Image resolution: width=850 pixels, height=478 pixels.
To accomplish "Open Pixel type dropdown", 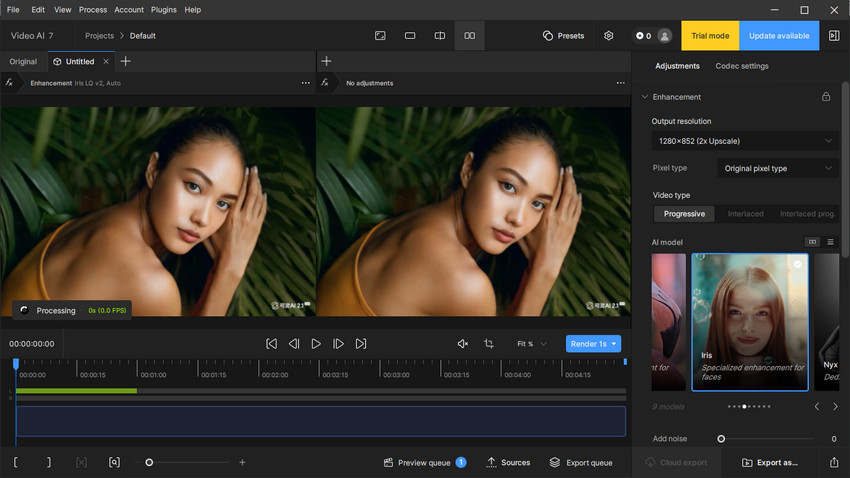I will (x=777, y=168).
